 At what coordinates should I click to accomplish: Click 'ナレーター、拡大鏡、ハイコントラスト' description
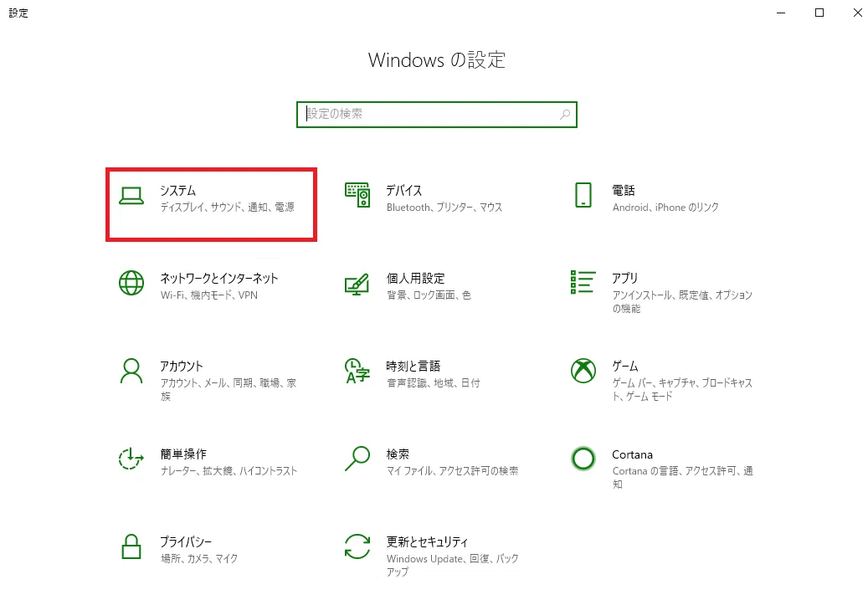coord(229,471)
